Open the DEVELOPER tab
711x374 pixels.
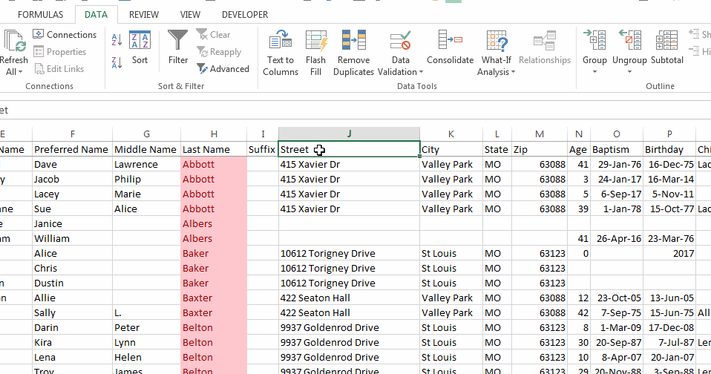(245, 15)
